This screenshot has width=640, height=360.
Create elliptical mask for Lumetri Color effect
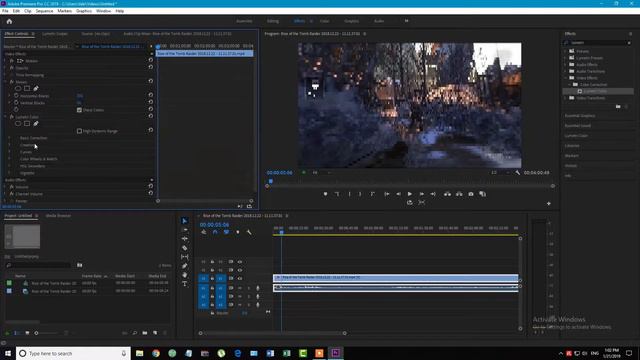pyautogui.click(x=18, y=123)
